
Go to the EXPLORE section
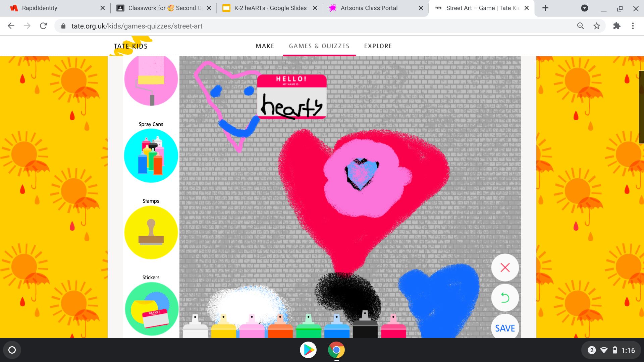pos(378,46)
